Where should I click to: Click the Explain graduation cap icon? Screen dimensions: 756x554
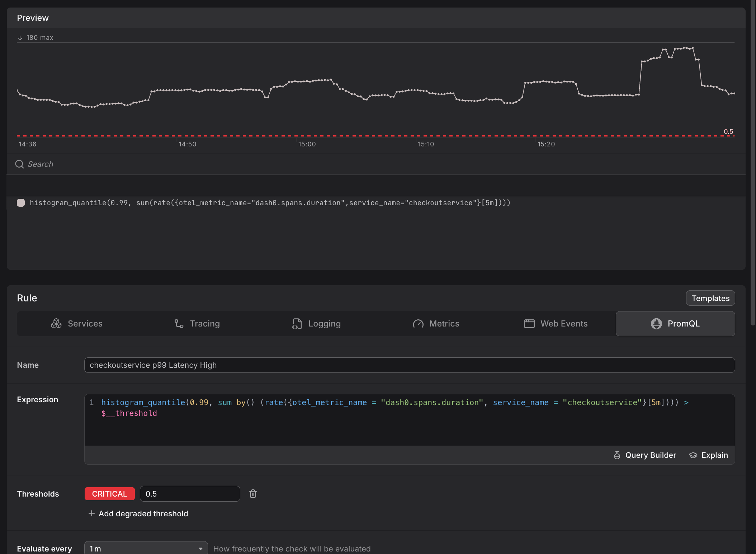pyautogui.click(x=693, y=455)
